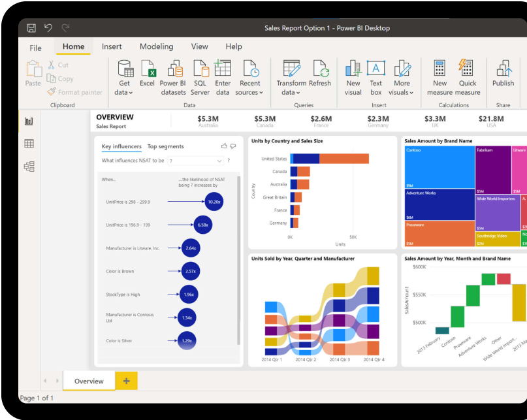Click the $3.3M UK card
This screenshot has width=527, height=420.
[435, 121]
